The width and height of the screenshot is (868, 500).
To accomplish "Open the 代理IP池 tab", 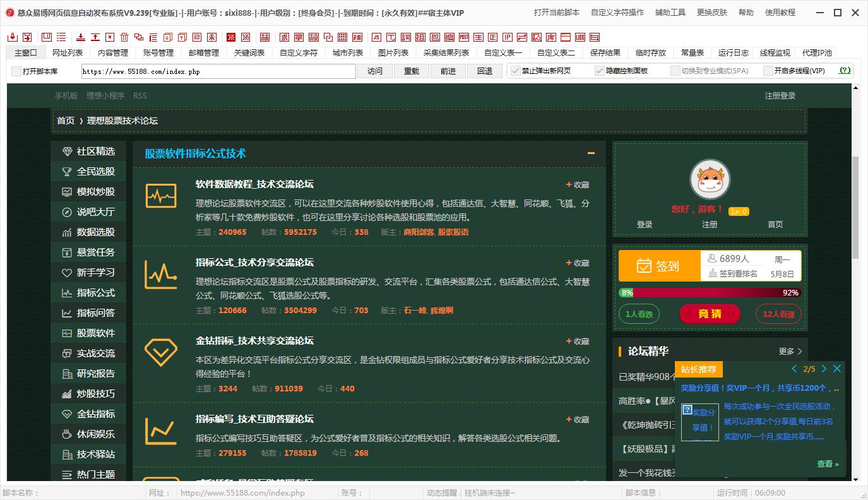I will tap(817, 53).
